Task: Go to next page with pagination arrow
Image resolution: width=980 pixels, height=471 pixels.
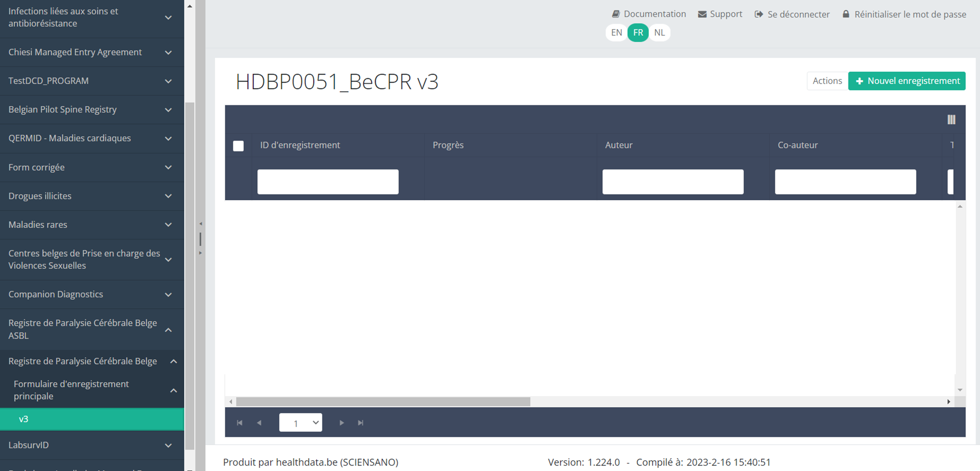Action: point(342,423)
